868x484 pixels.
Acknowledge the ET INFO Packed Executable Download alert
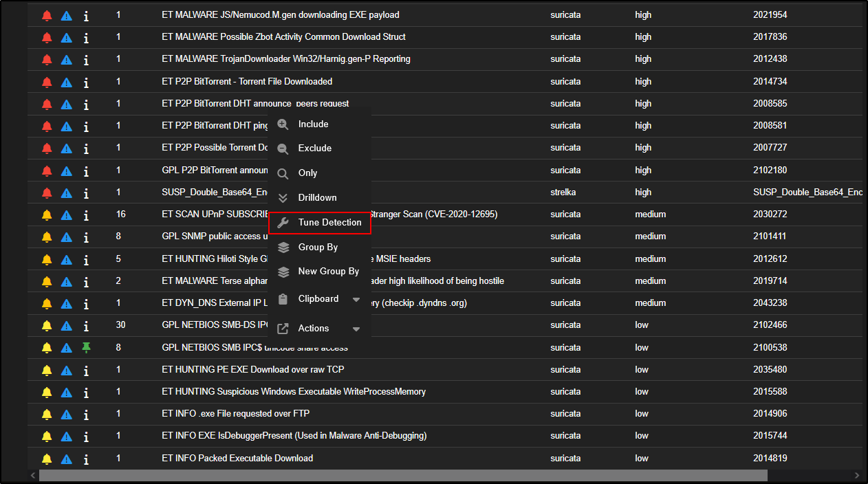(47, 459)
